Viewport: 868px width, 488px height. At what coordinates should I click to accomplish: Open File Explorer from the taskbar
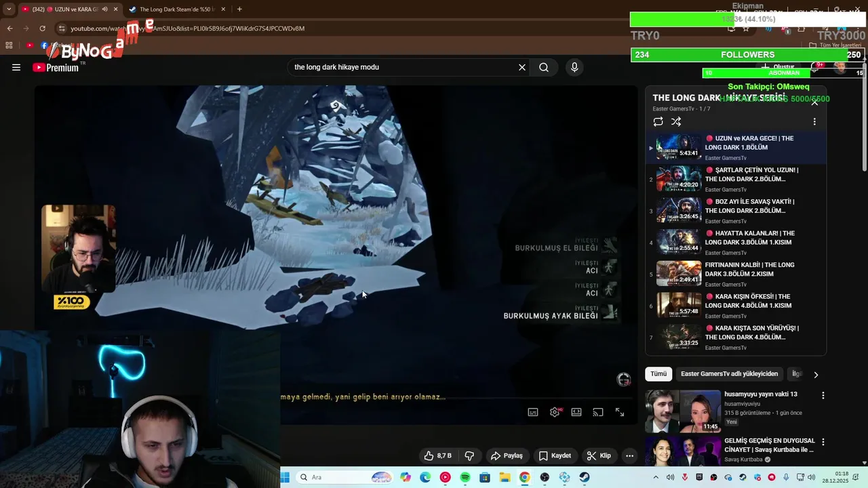pos(505,477)
